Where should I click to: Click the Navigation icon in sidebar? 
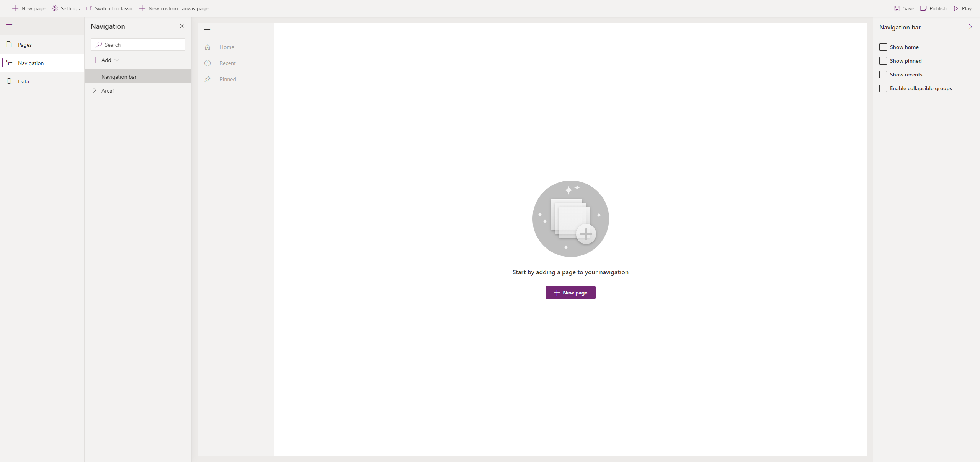click(x=9, y=62)
